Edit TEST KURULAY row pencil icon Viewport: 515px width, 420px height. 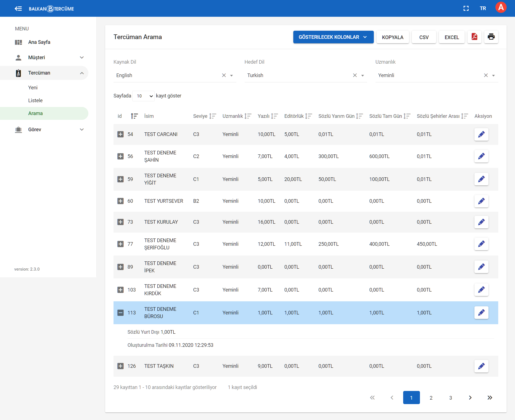[481, 222]
